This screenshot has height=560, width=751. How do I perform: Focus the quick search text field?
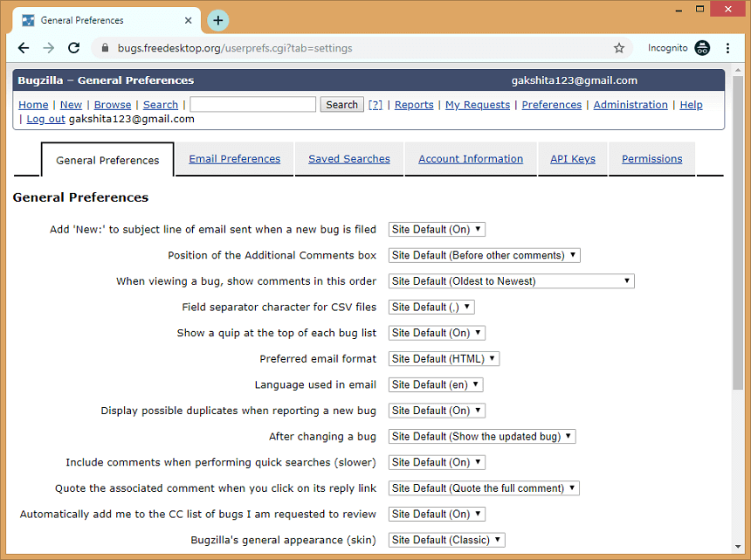(x=253, y=105)
